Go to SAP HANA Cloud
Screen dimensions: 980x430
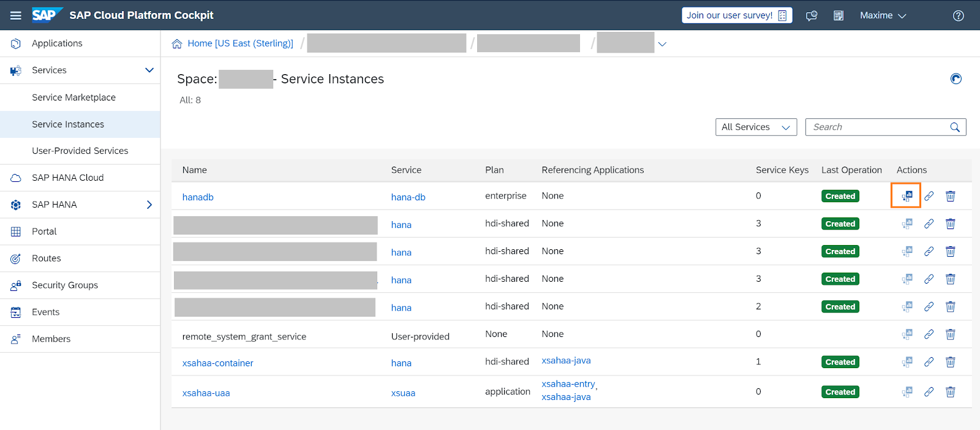coord(67,178)
